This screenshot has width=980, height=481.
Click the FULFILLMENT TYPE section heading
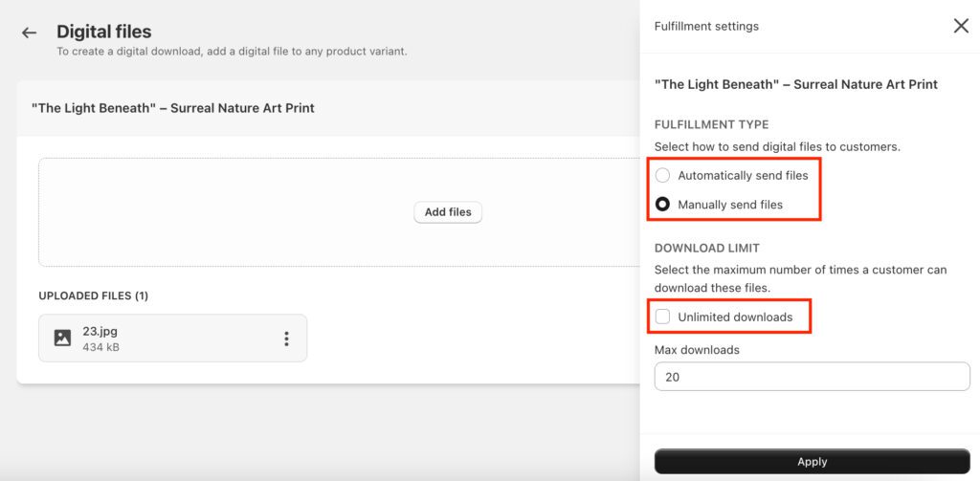pyautogui.click(x=711, y=124)
